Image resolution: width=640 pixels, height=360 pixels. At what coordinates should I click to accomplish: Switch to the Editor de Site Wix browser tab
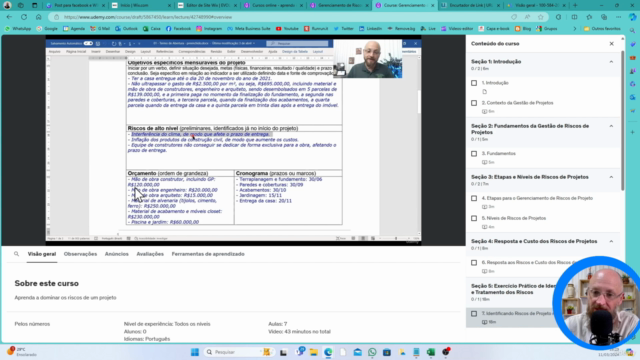click(207, 5)
